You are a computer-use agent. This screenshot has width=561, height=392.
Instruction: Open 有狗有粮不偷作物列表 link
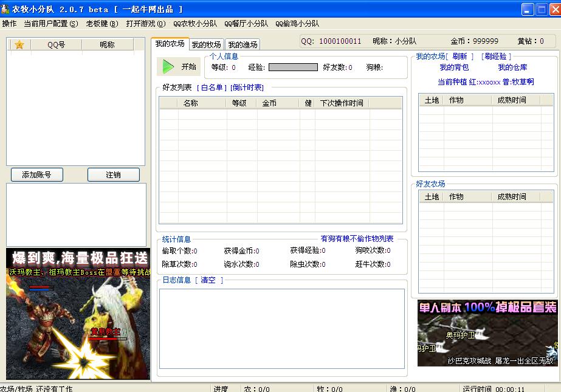click(x=357, y=239)
